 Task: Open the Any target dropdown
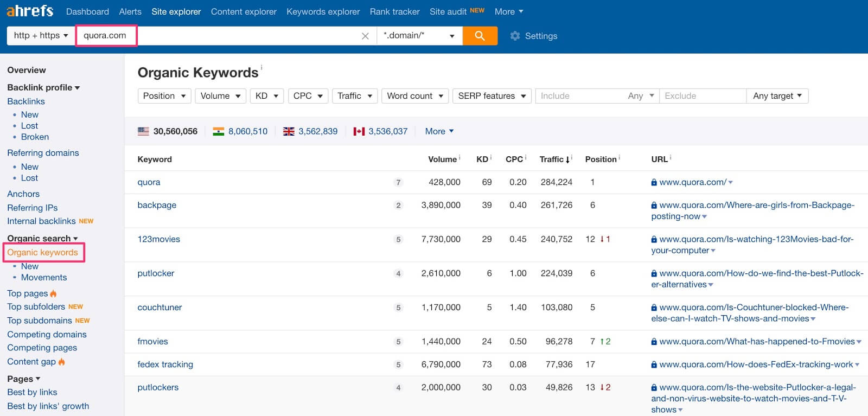coord(777,96)
